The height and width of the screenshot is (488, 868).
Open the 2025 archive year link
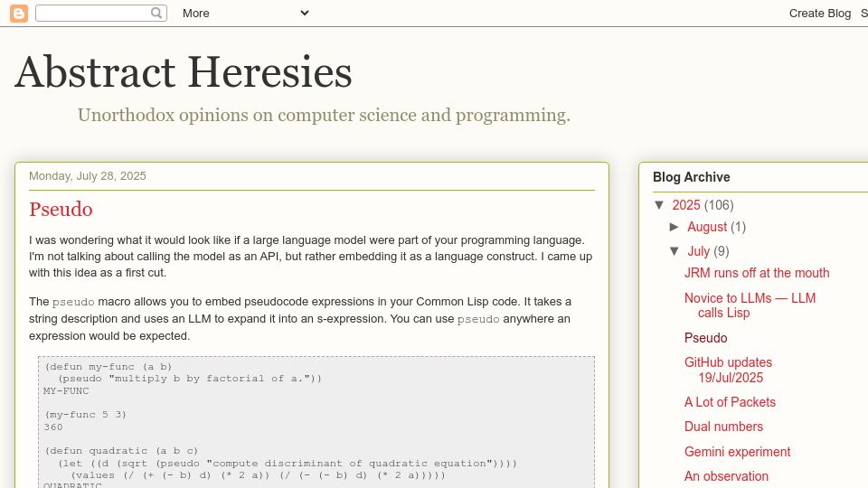(686, 205)
